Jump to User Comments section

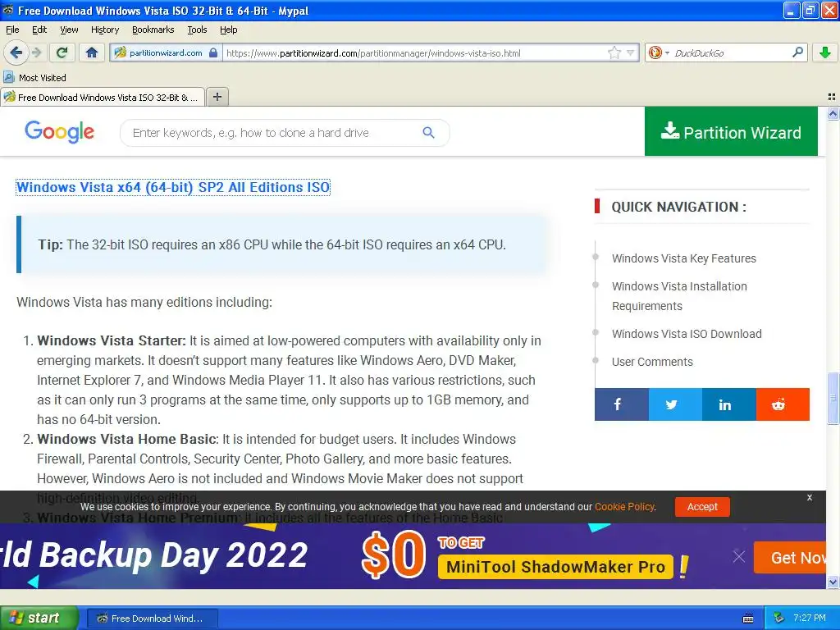pyautogui.click(x=652, y=362)
